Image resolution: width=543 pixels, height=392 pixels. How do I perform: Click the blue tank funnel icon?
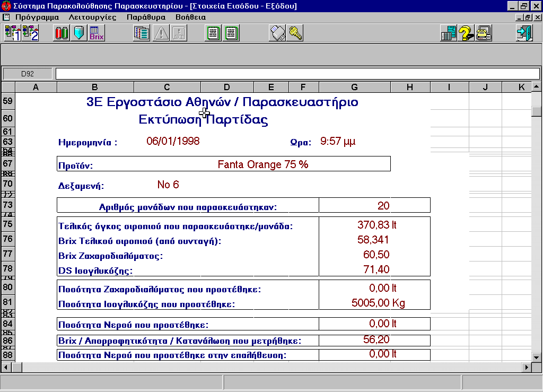(79, 33)
